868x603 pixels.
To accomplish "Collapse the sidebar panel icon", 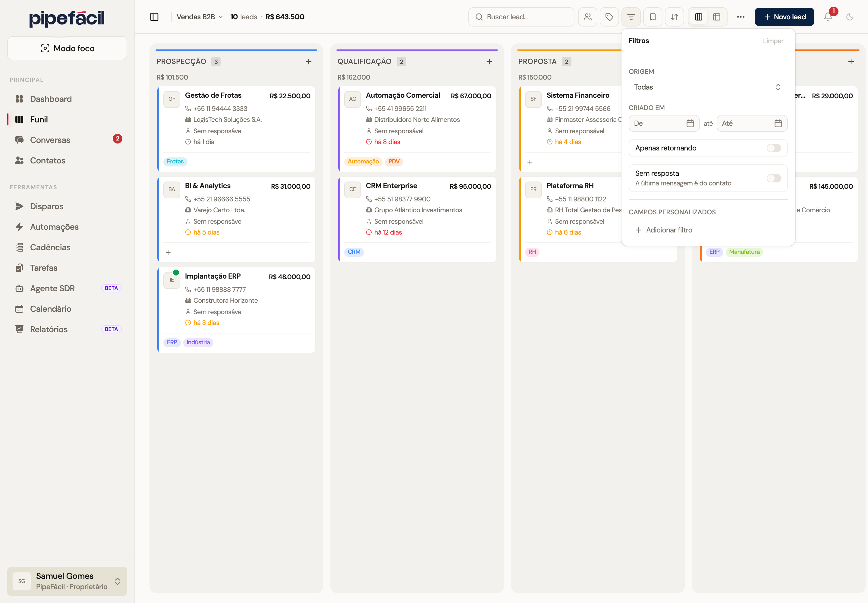I will click(154, 17).
